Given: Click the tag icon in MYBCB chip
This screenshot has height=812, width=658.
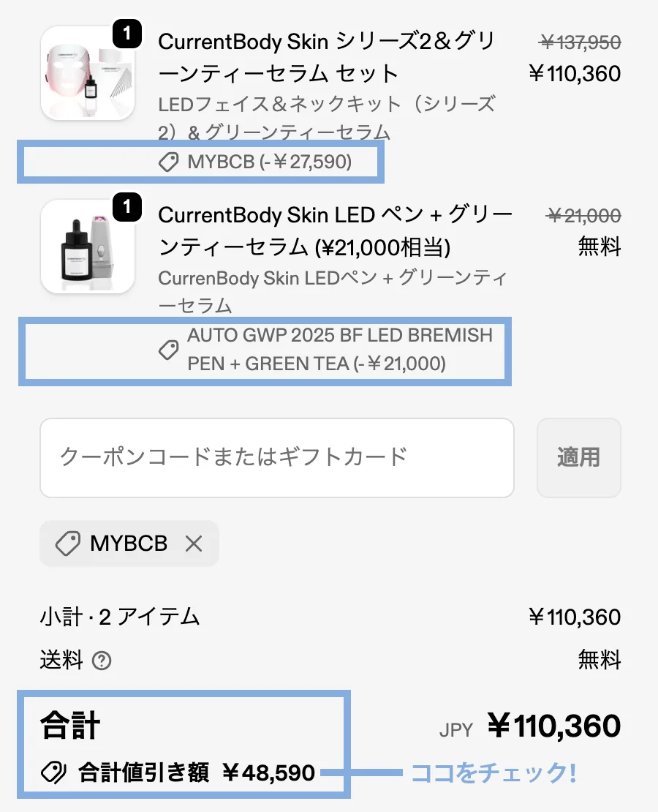Looking at the screenshot, I should click(x=68, y=544).
